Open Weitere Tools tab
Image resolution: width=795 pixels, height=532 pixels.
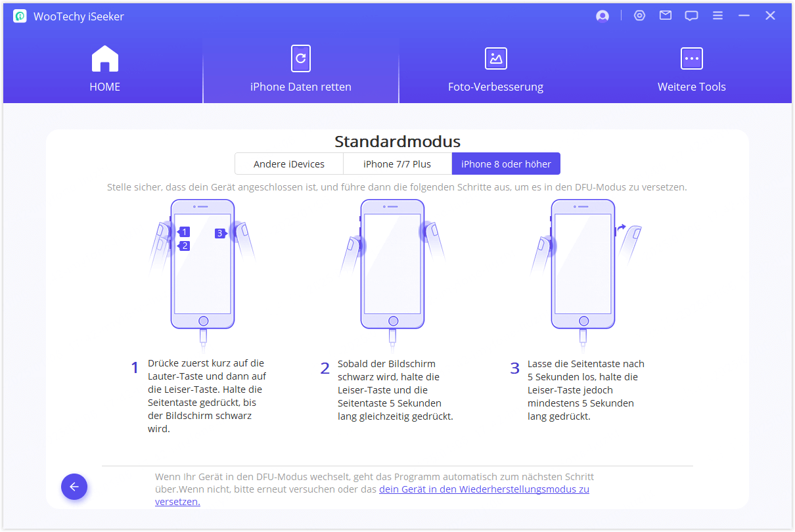(691, 69)
